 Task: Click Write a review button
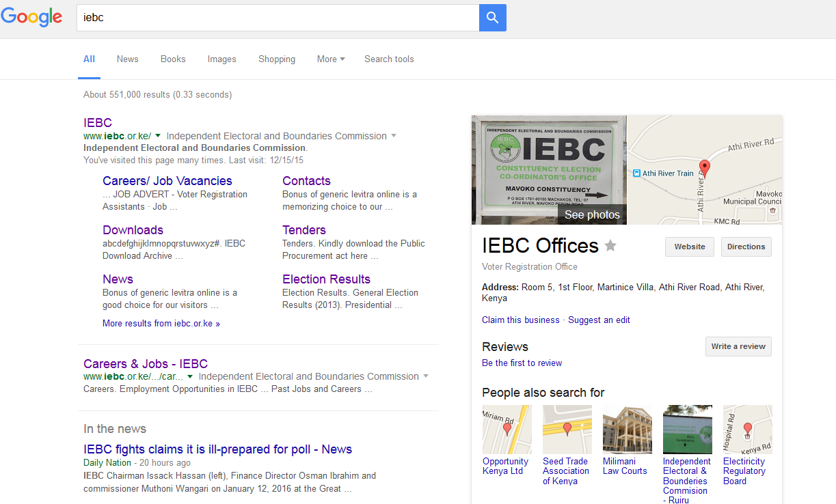click(x=738, y=346)
